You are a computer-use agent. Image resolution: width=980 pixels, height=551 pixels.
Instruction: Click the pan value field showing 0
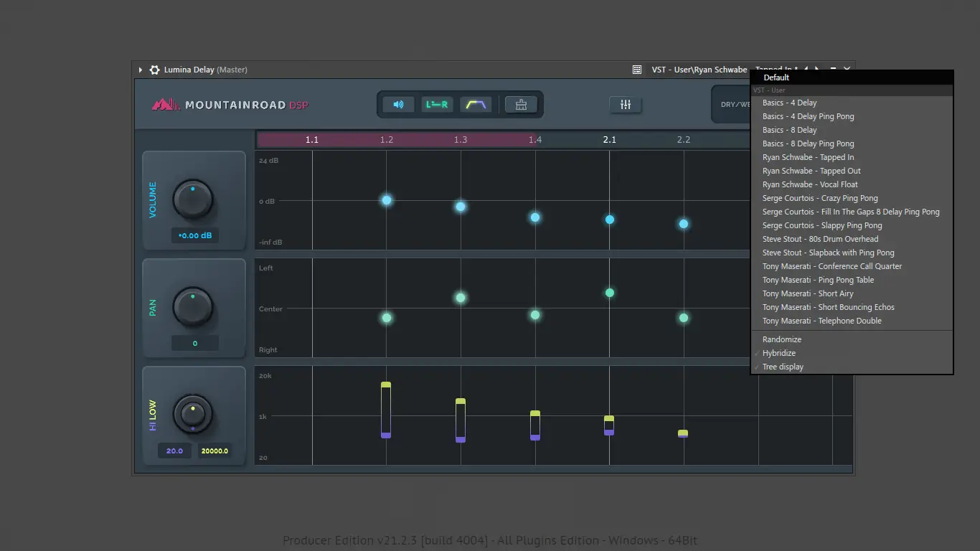195,343
